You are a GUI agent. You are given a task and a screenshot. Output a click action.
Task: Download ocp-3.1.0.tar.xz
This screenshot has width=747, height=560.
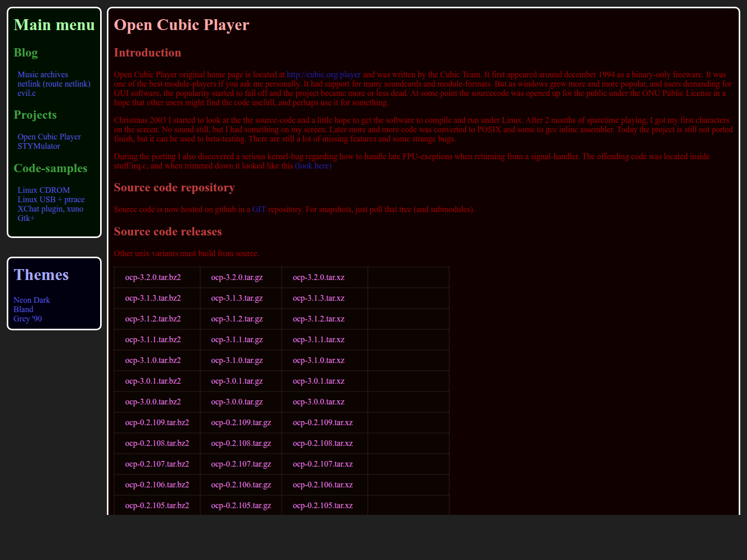(x=319, y=360)
